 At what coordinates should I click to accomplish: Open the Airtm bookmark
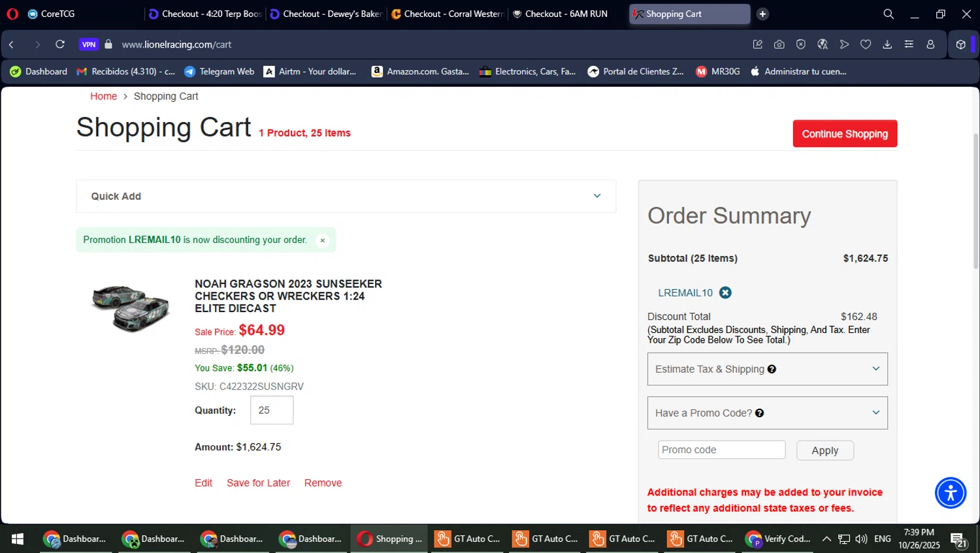click(x=310, y=72)
